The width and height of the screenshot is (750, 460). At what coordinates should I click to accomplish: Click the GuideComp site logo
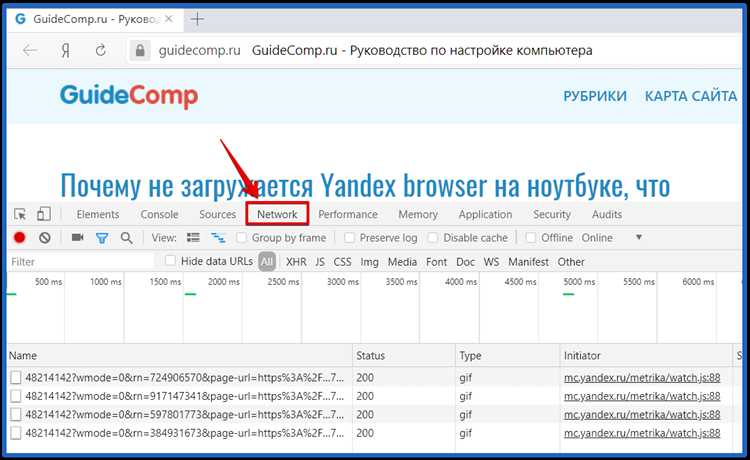[129, 96]
